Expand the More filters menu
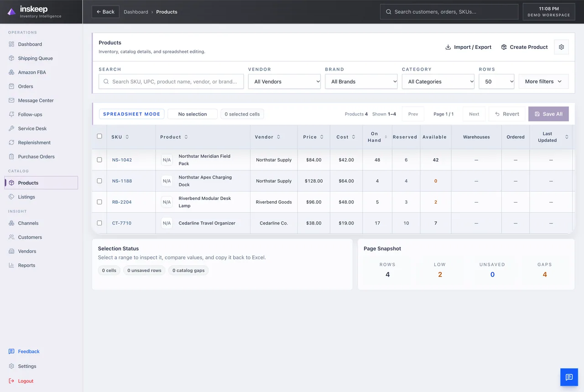This screenshot has width=584, height=392. (543, 81)
